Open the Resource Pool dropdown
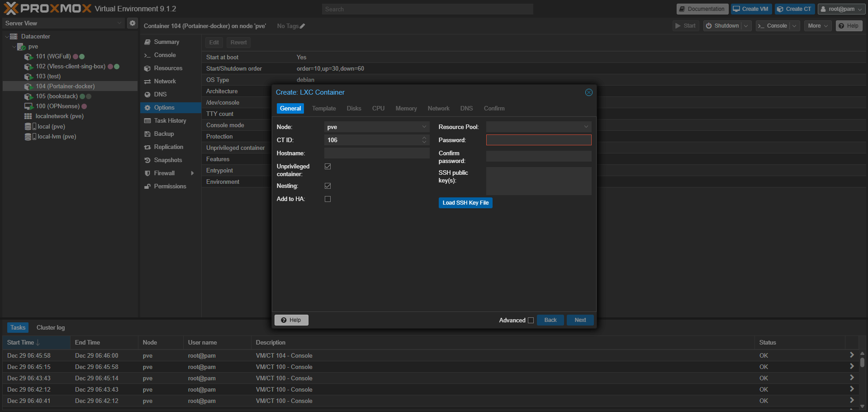Viewport: 868px width, 412px height. coord(586,127)
